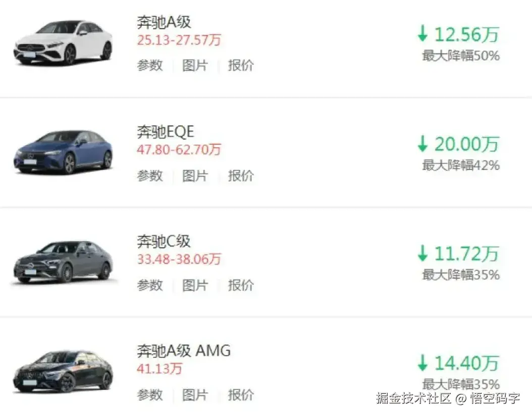This screenshot has height=417, width=532.
Task: View 图片 for 奔驰A级 AMG
Action: pyautogui.click(x=196, y=395)
